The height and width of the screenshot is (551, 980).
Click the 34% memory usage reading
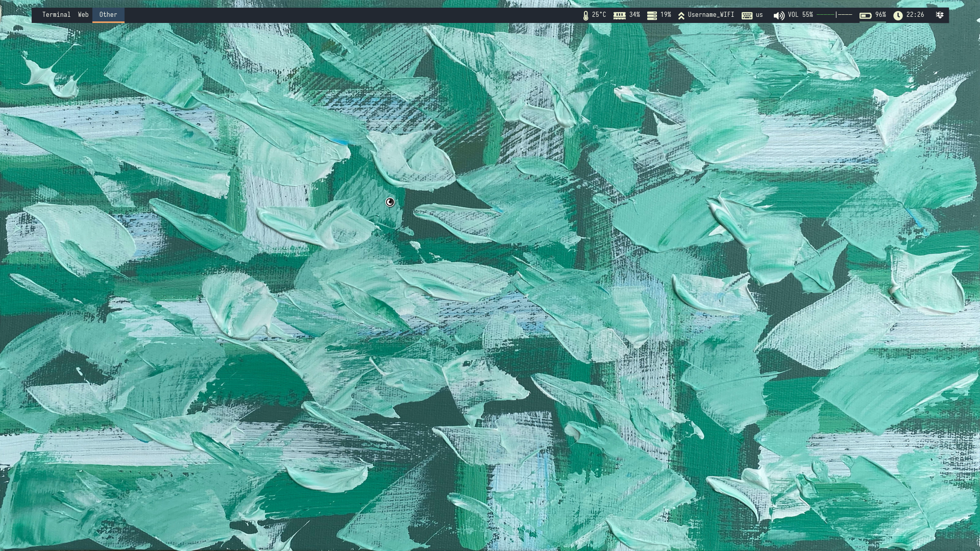634,15
